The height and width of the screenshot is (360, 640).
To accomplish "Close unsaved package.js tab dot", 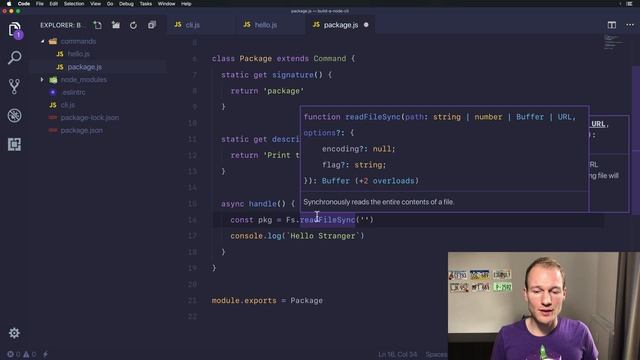I will point(366,25).
